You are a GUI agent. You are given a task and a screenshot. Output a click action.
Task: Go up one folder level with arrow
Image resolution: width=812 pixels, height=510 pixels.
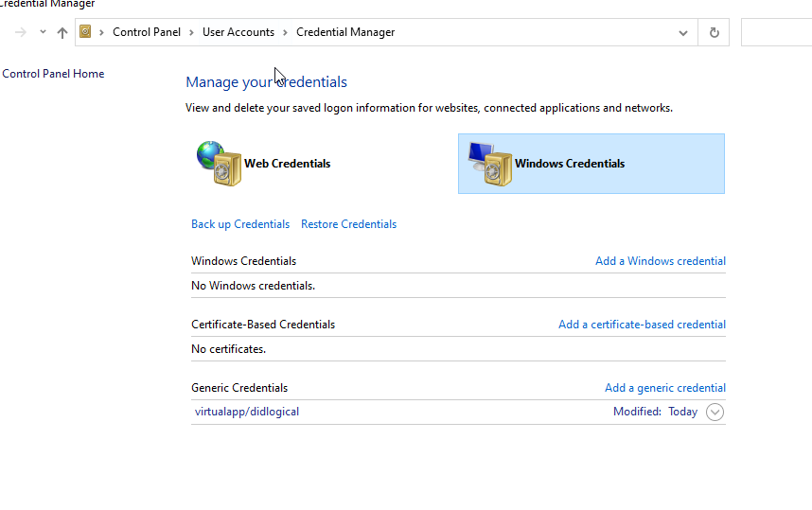[62, 32]
